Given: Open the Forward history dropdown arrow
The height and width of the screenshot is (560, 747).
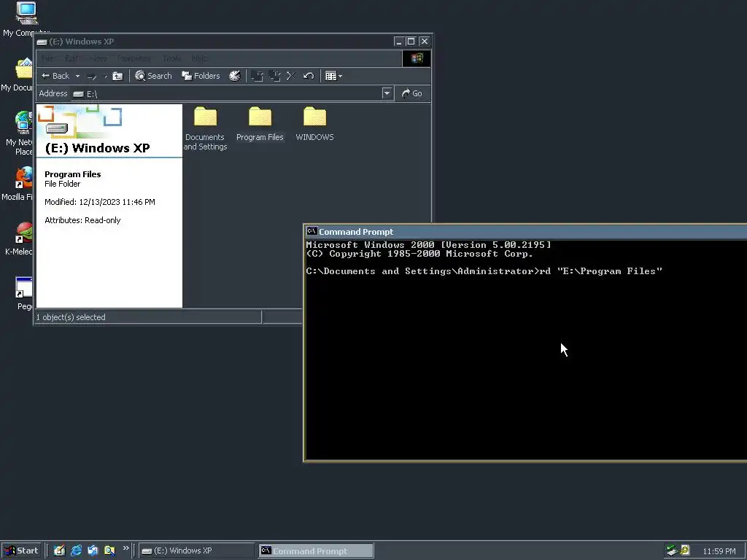Looking at the screenshot, I should [x=106, y=76].
